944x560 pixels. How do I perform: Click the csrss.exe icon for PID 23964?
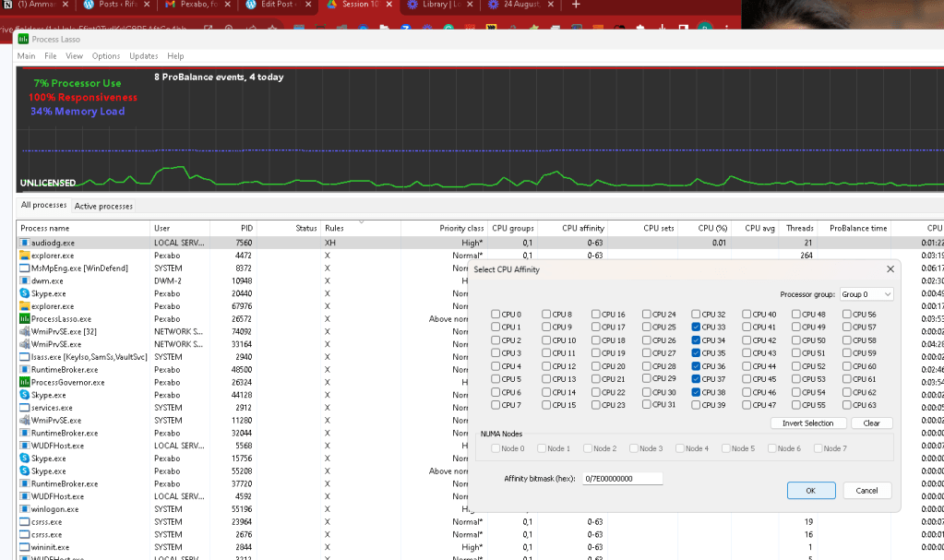pos(25,521)
